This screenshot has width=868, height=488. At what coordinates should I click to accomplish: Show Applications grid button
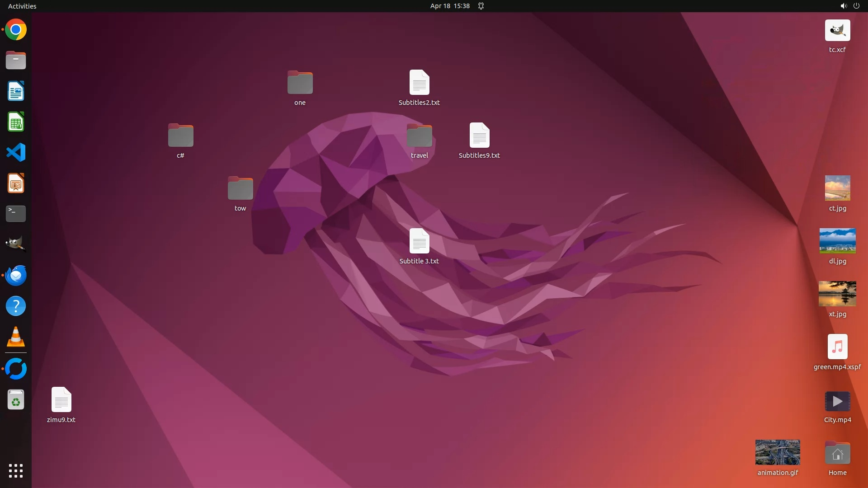click(16, 471)
